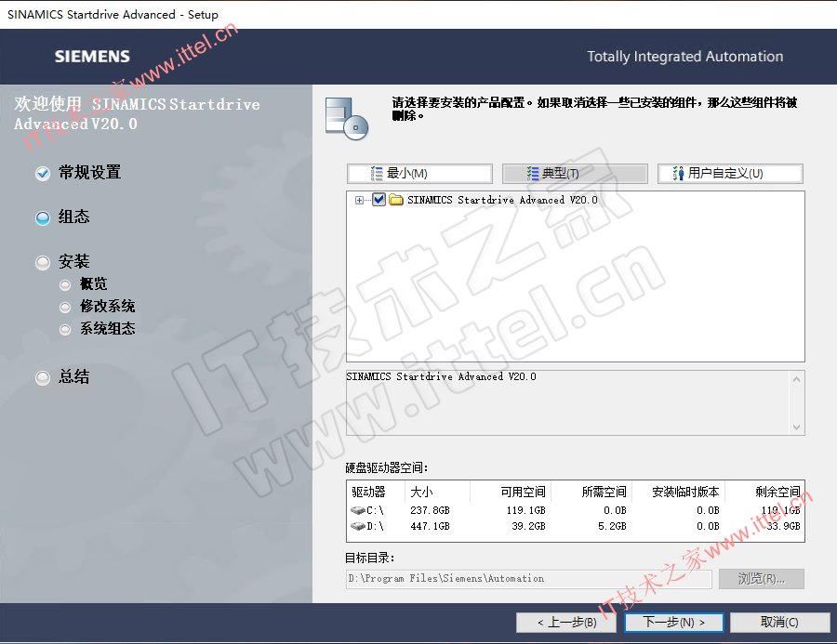Click the 概览 sub-step label
The width and height of the screenshot is (837, 644).
(94, 284)
